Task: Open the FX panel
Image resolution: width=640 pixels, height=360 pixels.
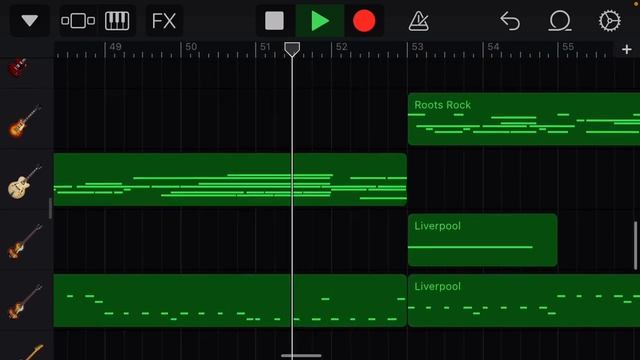Action: [x=164, y=20]
